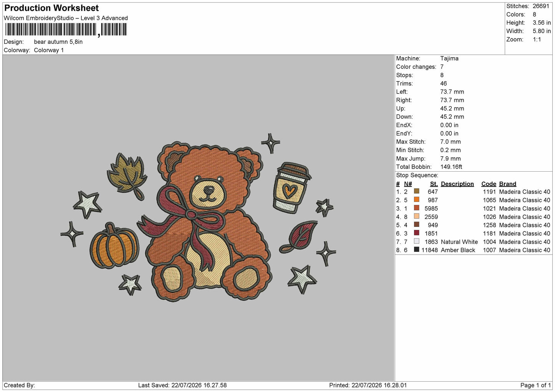Viewport: 555px width, 392px height.
Task: Click the peach swatch for code 1026
Action: 416,217
